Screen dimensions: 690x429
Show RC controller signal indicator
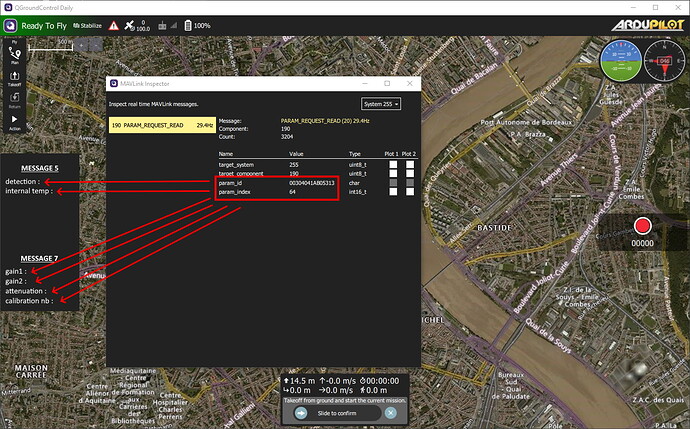(x=162, y=26)
